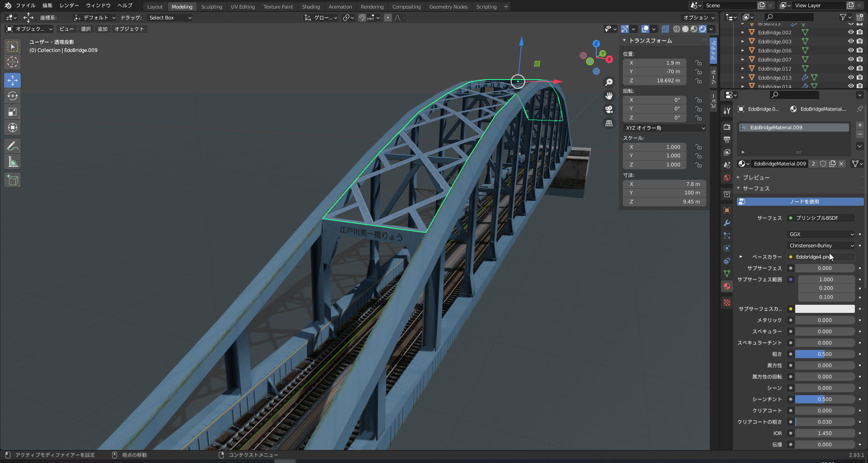Activate the Measure tool
Viewport: 868px width, 463px height.
tap(13, 162)
